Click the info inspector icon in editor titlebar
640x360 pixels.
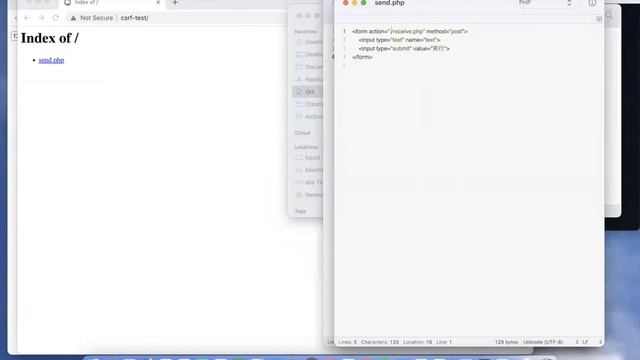click(x=592, y=3)
